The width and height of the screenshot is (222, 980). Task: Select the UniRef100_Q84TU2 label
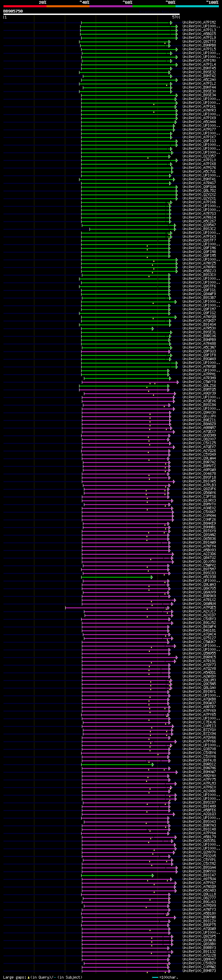[x=199, y=558]
